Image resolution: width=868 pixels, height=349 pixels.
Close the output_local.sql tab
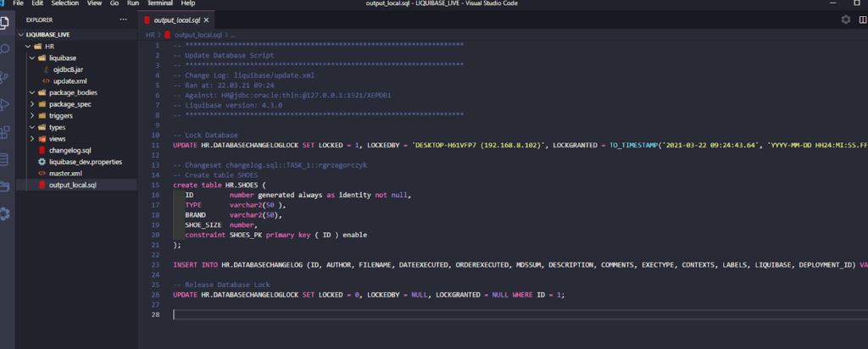click(208, 19)
